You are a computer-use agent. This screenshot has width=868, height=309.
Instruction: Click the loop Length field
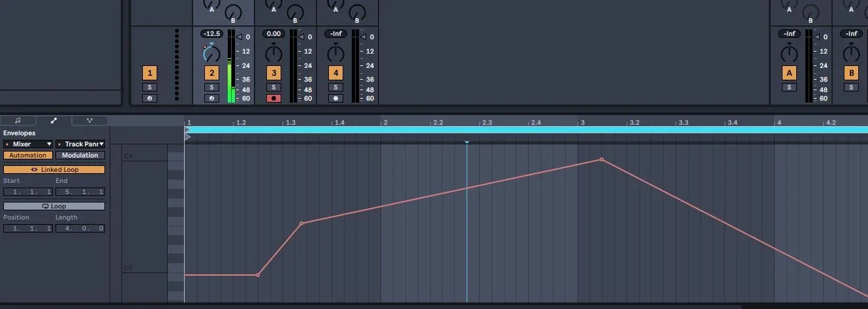(x=80, y=229)
